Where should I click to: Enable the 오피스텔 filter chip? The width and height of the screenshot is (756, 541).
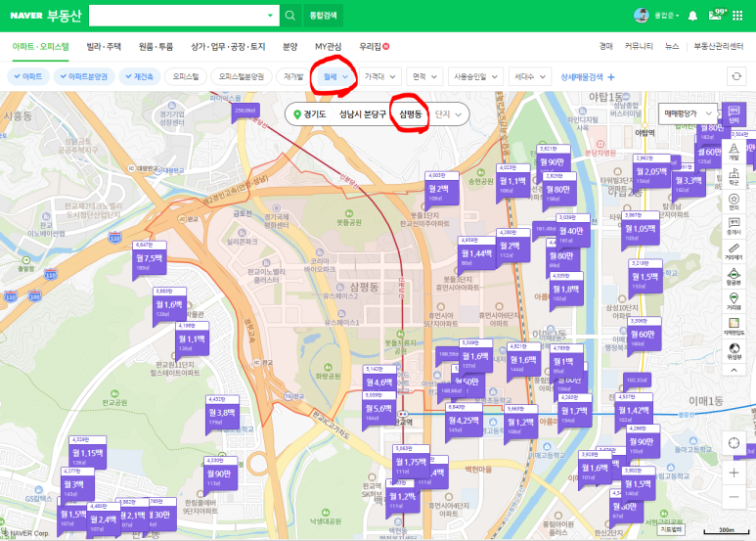click(x=186, y=76)
